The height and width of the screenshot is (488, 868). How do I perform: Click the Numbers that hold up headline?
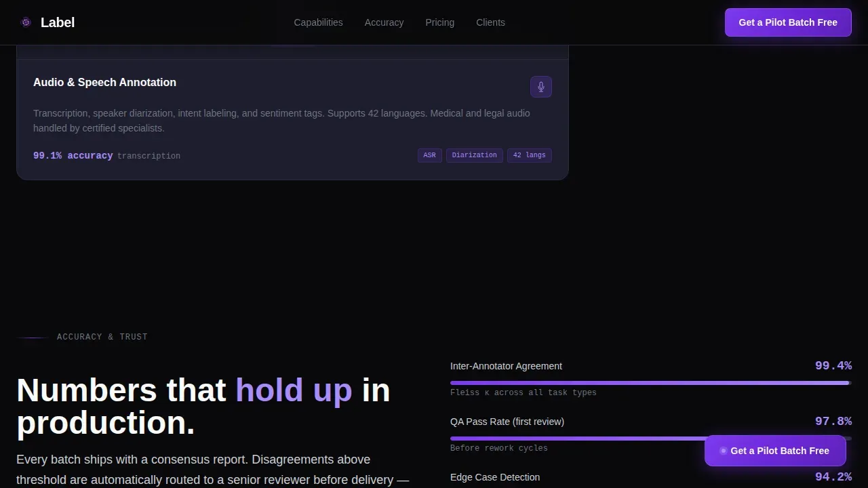pos(203,407)
